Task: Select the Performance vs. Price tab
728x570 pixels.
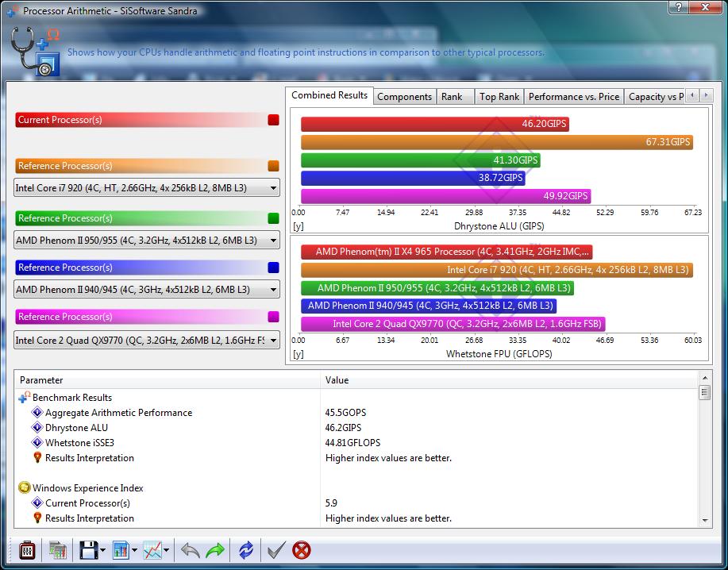Action: pos(574,97)
